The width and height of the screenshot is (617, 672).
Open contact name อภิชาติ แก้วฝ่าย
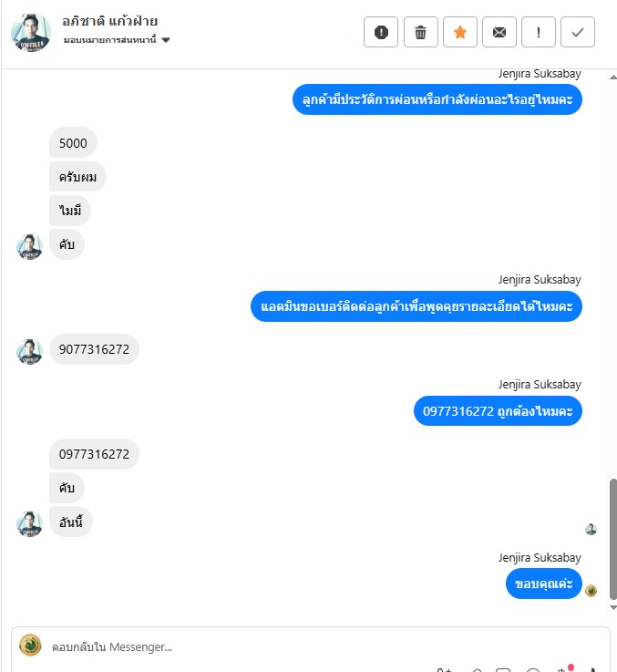point(109,21)
